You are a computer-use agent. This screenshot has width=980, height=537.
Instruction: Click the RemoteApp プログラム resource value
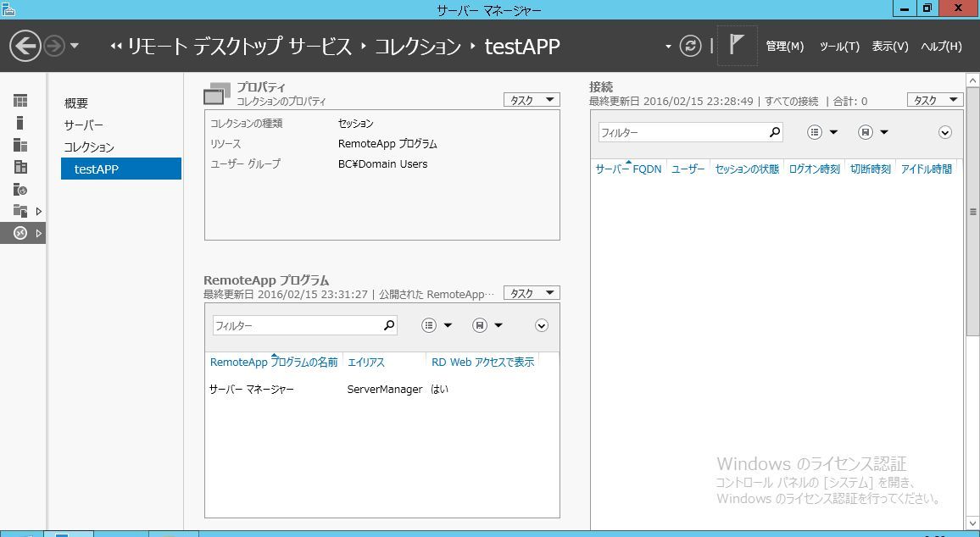point(387,144)
